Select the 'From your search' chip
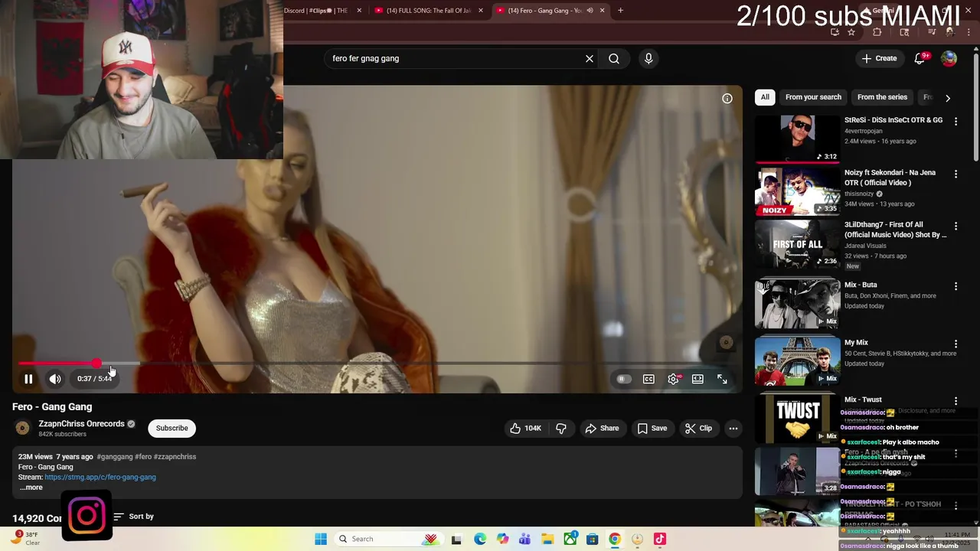980x551 pixels. tap(813, 97)
